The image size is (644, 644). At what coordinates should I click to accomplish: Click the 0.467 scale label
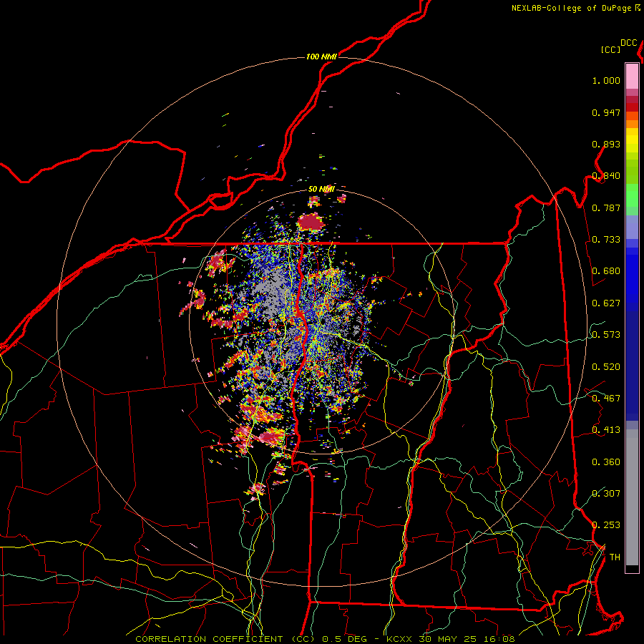606,399
